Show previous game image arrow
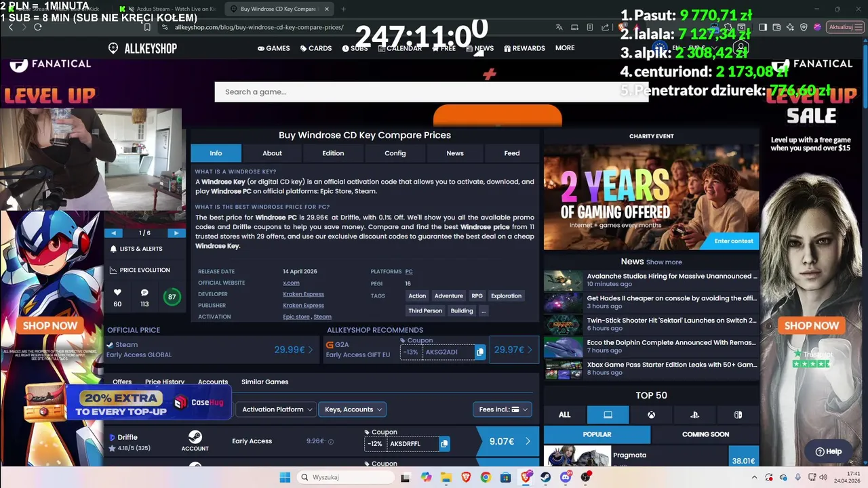Screen dimensions: 868x488 click(x=113, y=233)
